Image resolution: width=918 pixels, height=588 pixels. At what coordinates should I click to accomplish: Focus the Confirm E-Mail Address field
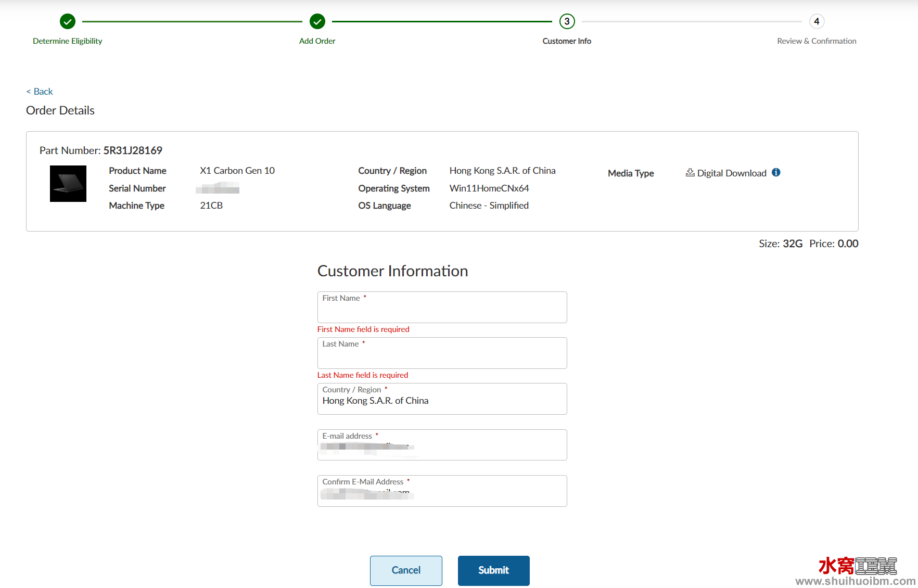(442, 491)
